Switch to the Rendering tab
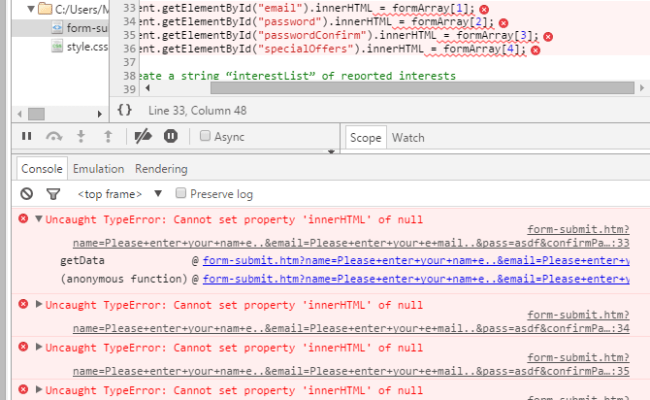Screen dimensions: 650x400 pyautogui.click(x=161, y=169)
